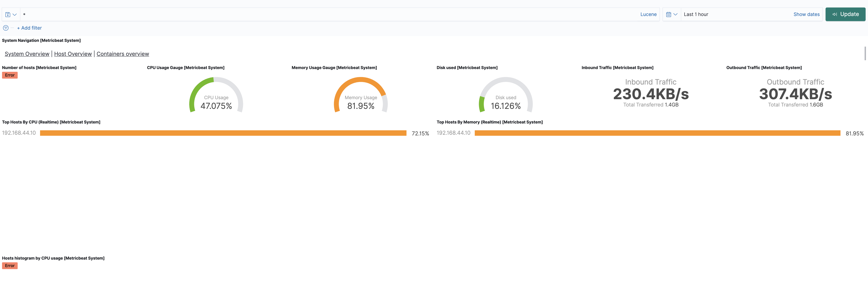Click the arrow icon inside the Update button

pos(835,14)
